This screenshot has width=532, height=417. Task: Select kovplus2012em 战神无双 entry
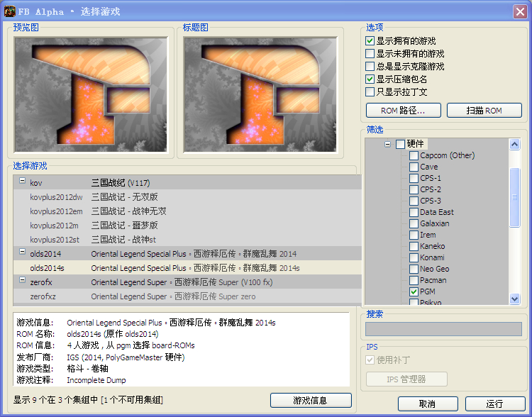187,211
